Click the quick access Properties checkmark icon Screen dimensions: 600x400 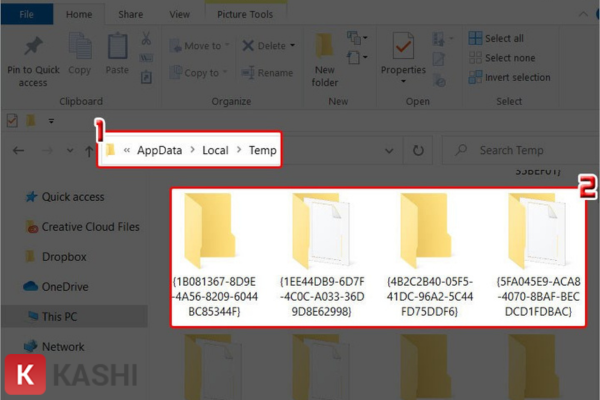(x=12, y=121)
